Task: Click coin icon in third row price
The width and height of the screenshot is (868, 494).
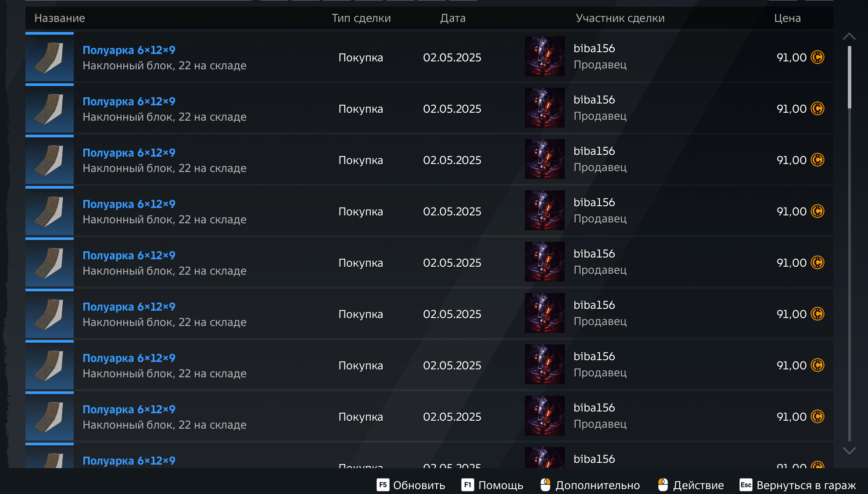Action: click(x=818, y=160)
